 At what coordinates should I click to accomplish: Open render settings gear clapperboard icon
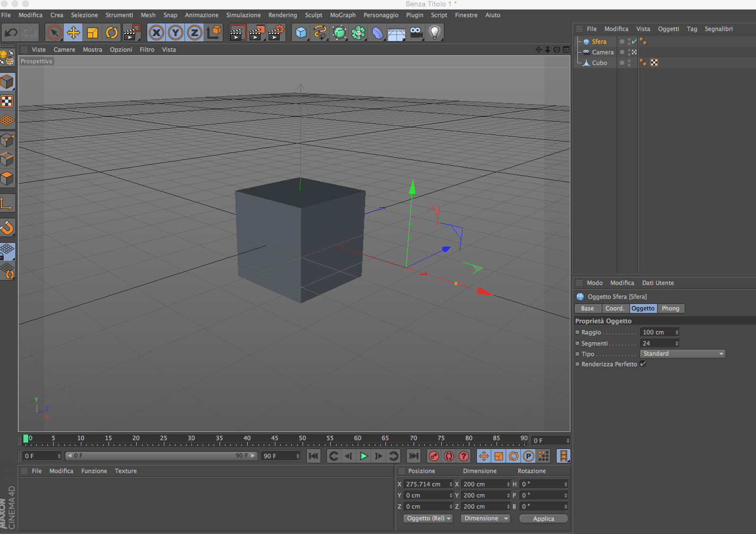click(x=276, y=33)
